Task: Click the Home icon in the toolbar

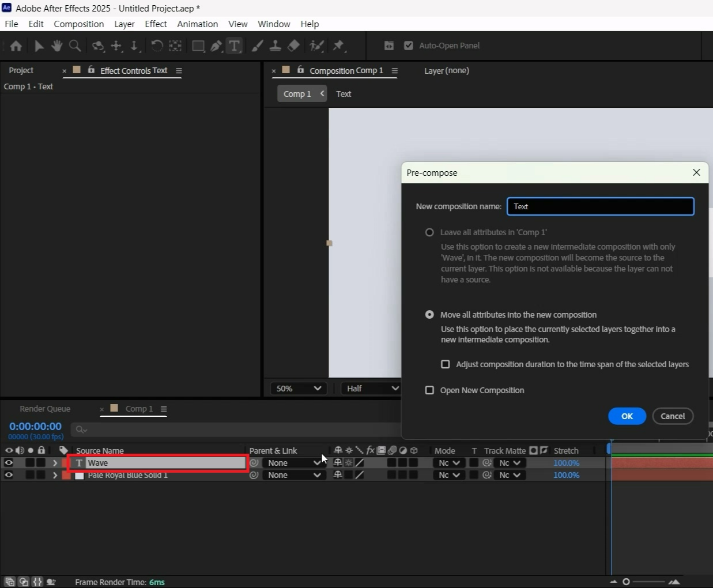Action: click(16, 46)
